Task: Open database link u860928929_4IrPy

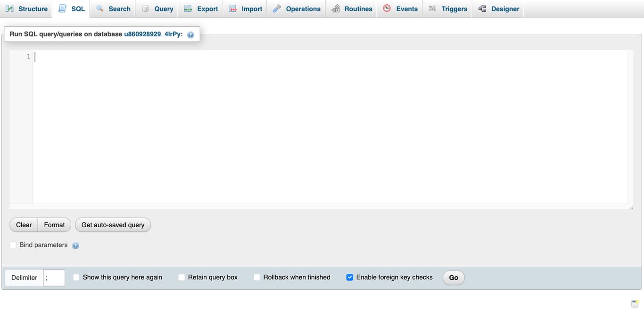Action: click(x=154, y=34)
